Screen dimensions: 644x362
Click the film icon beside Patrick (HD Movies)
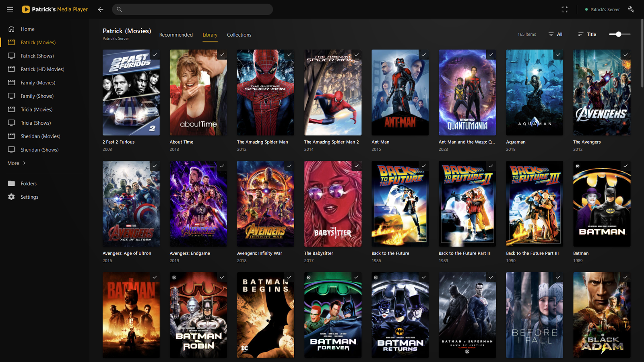[12, 69]
